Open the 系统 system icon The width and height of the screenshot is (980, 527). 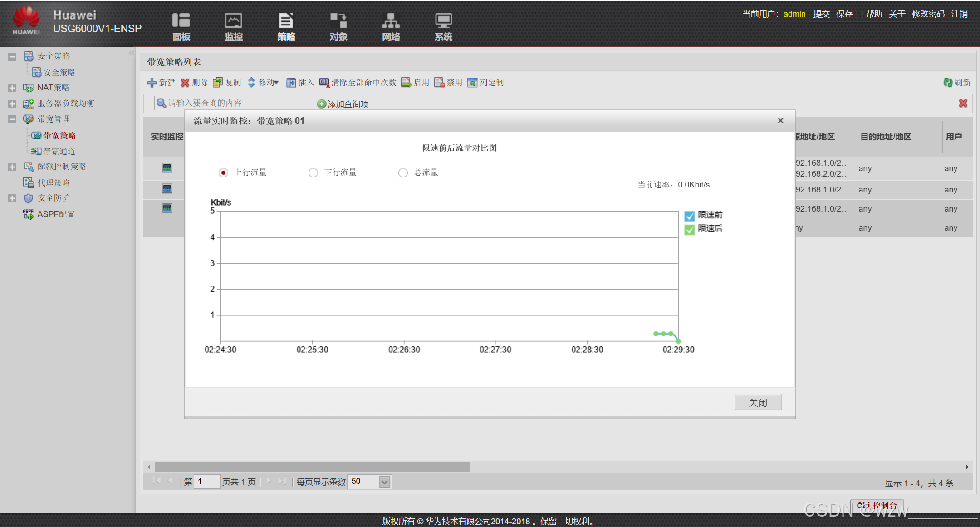pos(443,21)
